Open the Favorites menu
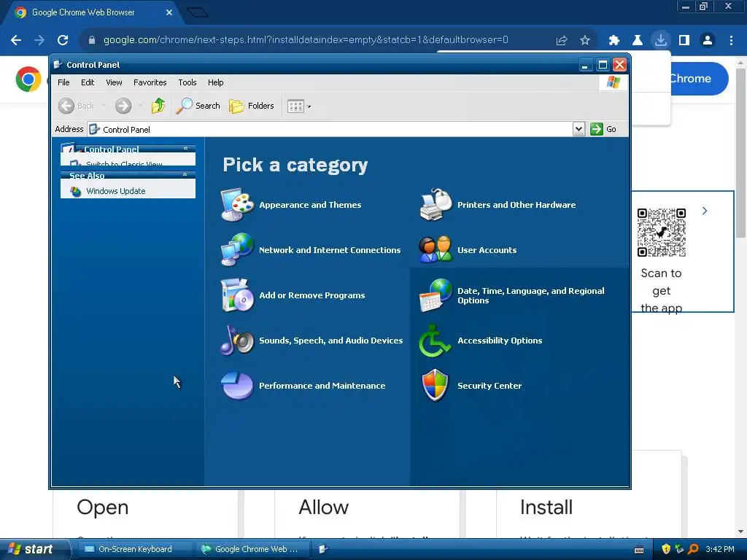The image size is (747, 560). click(x=150, y=82)
